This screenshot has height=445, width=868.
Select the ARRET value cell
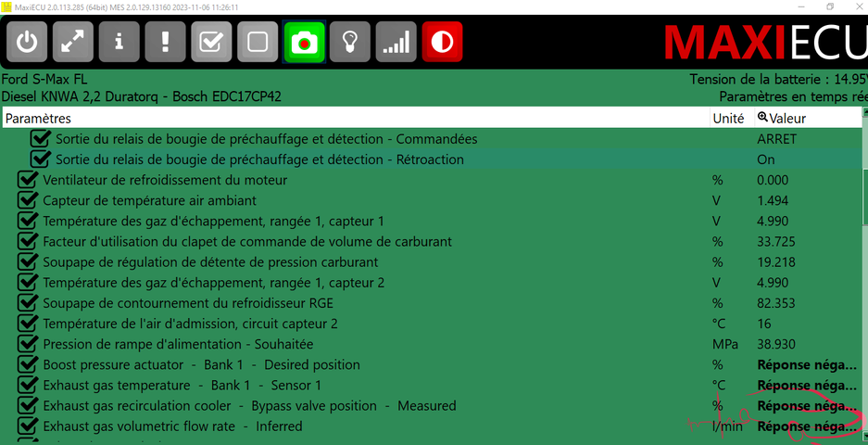point(776,139)
